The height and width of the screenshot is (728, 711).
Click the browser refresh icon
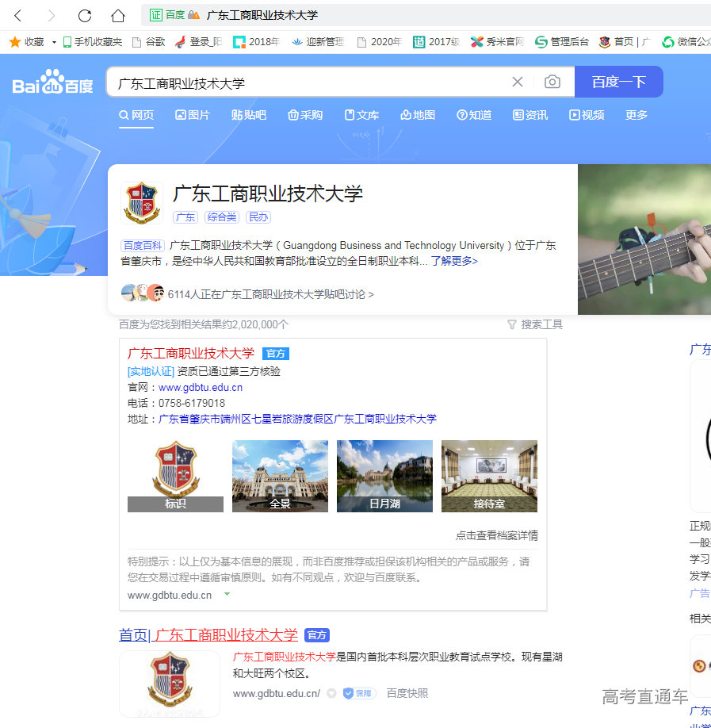[85, 14]
